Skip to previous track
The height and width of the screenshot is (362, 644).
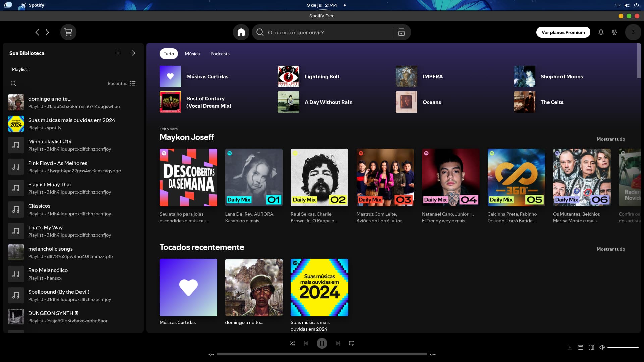(306, 343)
